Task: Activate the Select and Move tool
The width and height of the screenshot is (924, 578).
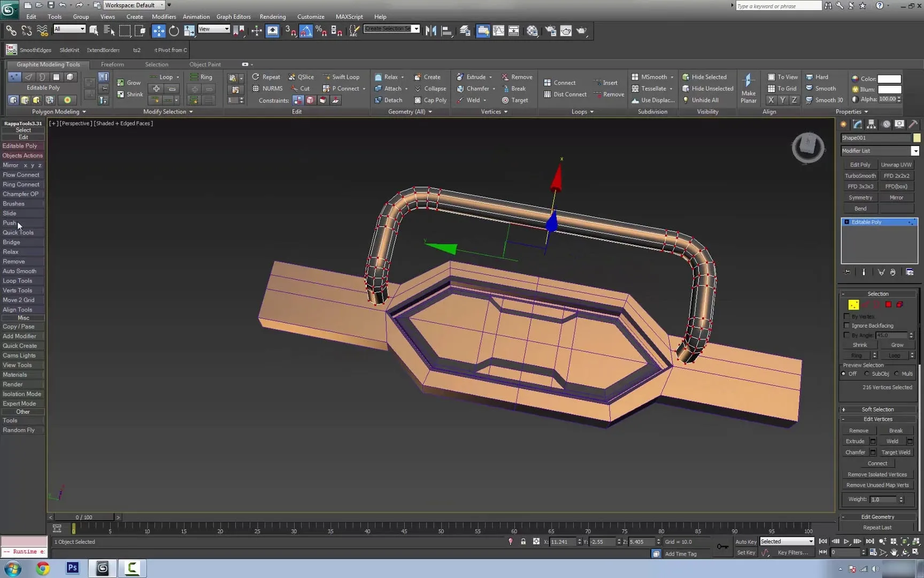Action: point(158,31)
